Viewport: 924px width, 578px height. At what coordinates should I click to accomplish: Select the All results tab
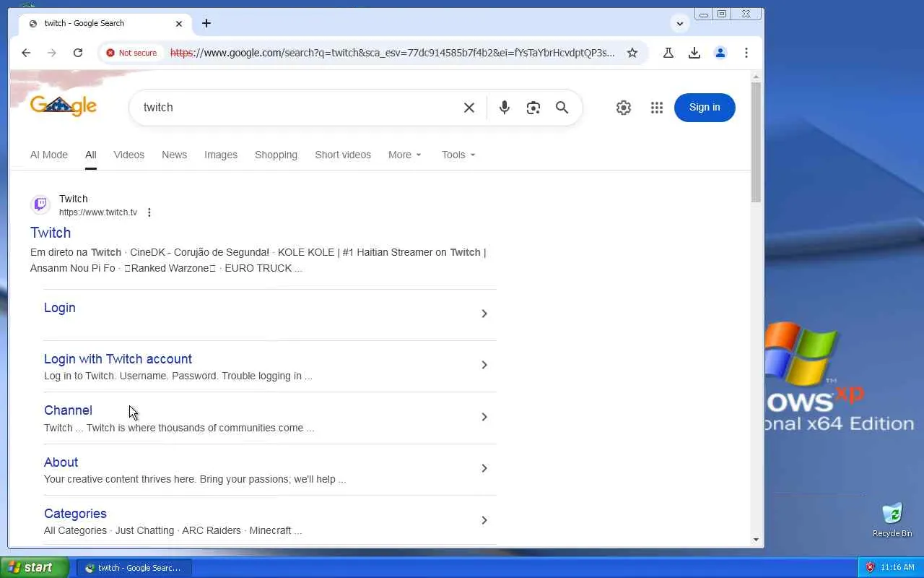90,155
